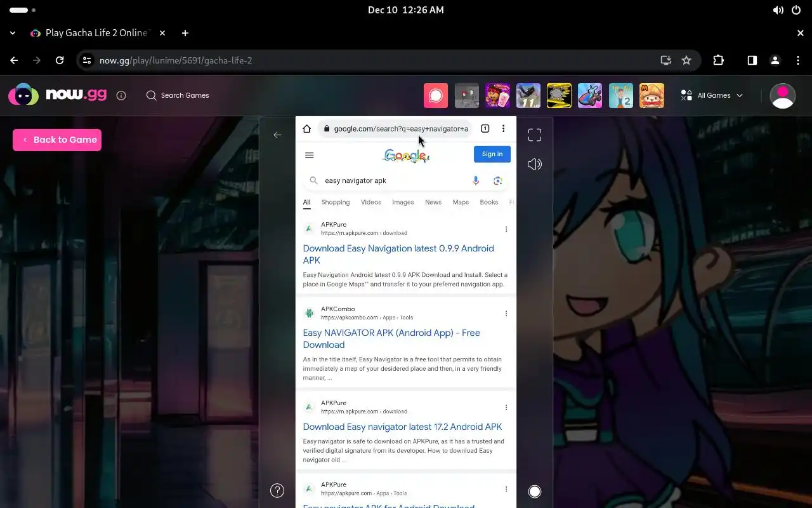Open the game icon with boy and pink drink

[497, 95]
